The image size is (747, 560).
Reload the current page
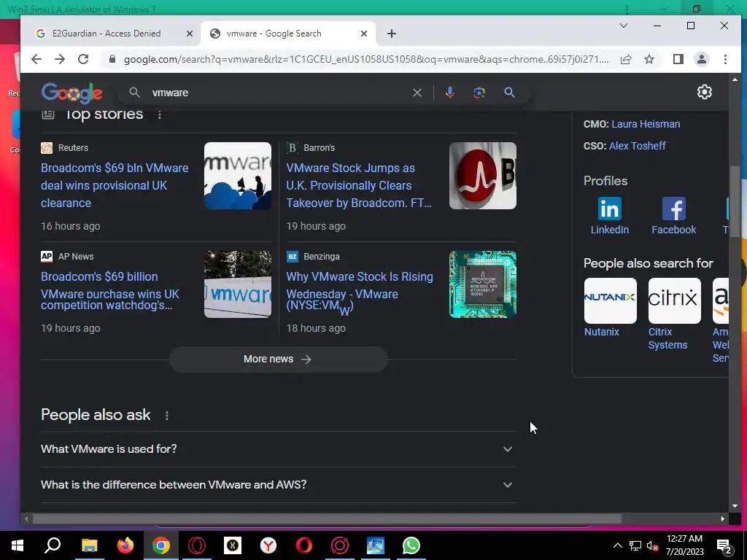(83, 59)
